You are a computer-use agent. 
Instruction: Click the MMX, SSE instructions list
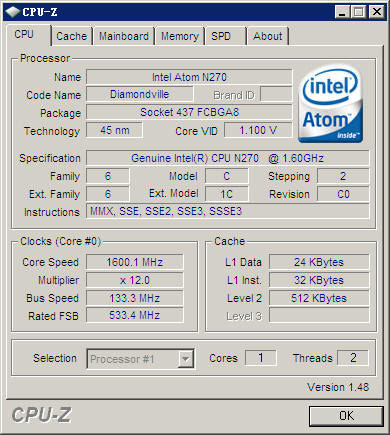click(x=228, y=211)
